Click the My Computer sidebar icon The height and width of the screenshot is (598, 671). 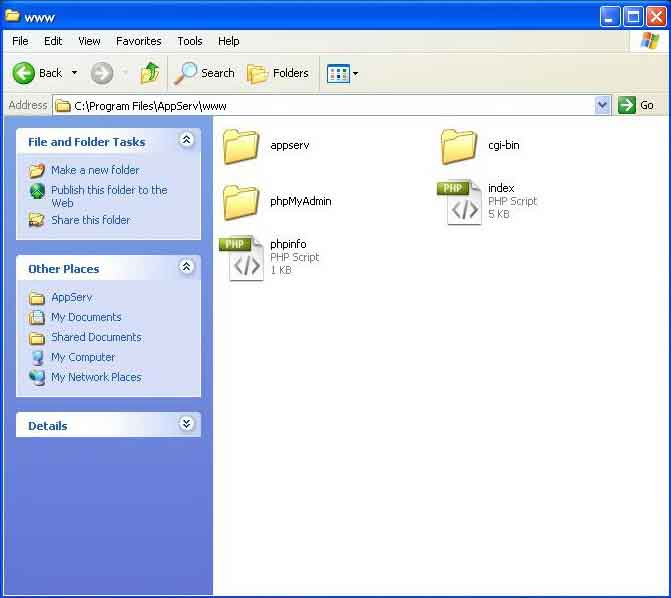[38, 357]
